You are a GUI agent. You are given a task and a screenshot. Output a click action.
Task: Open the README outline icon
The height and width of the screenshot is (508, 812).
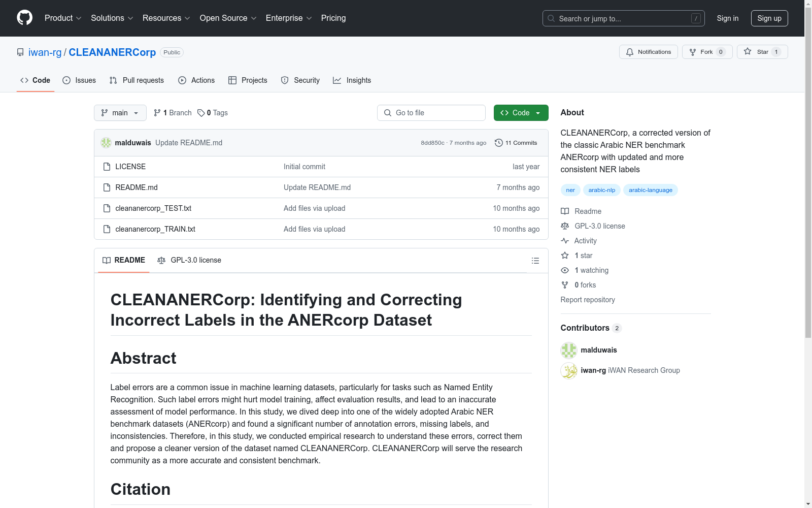click(x=535, y=261)
